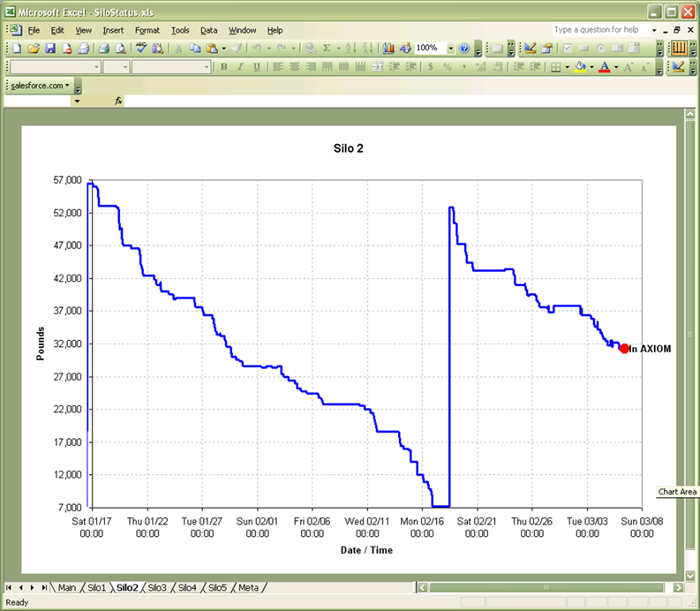Toggle Italic formatting
The width and height of the screenshot is (700, 611).
[x=240, y=67]
